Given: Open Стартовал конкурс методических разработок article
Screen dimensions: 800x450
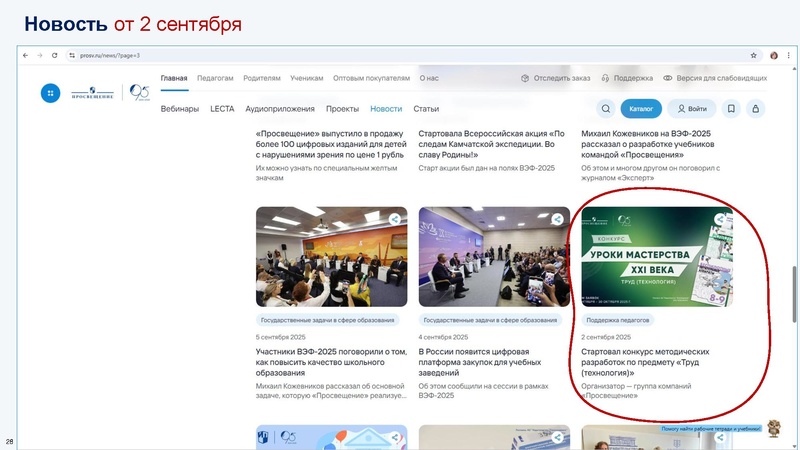Looking at the screenshot, I should (x=645, y=362).
